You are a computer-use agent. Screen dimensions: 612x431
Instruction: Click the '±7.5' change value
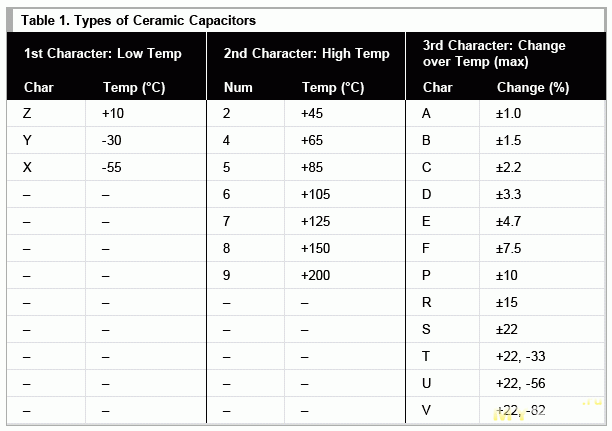509,249
